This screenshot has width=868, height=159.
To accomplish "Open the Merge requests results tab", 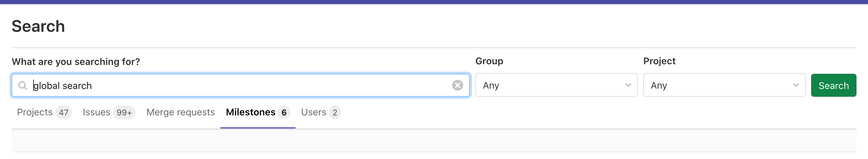I will (x=180, y=112).
